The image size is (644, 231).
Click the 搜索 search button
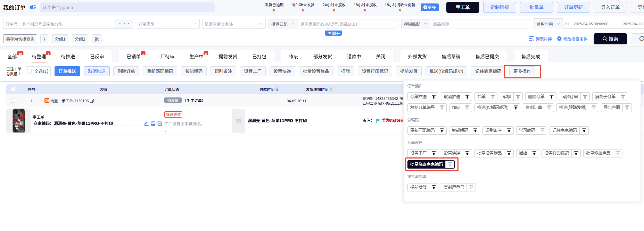(x=610, y=39)
